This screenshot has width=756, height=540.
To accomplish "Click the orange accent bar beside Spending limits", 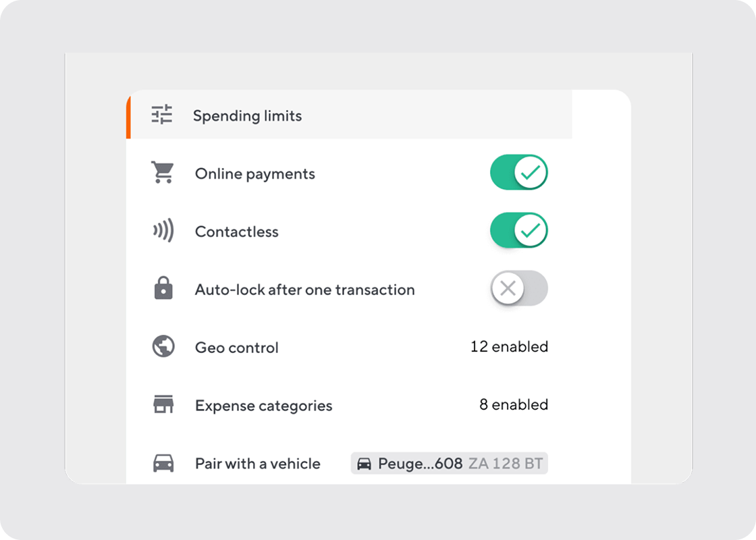I will click(128, 115).
